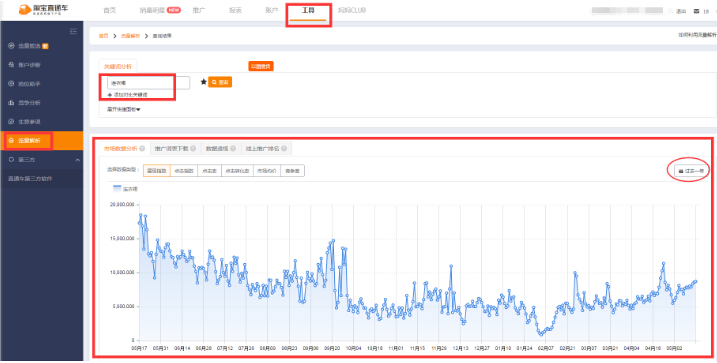The height and width of the screenshot is (363, 717).
Task: Click the help icon on 市场数据分析 tab
Action: [142, 148]
